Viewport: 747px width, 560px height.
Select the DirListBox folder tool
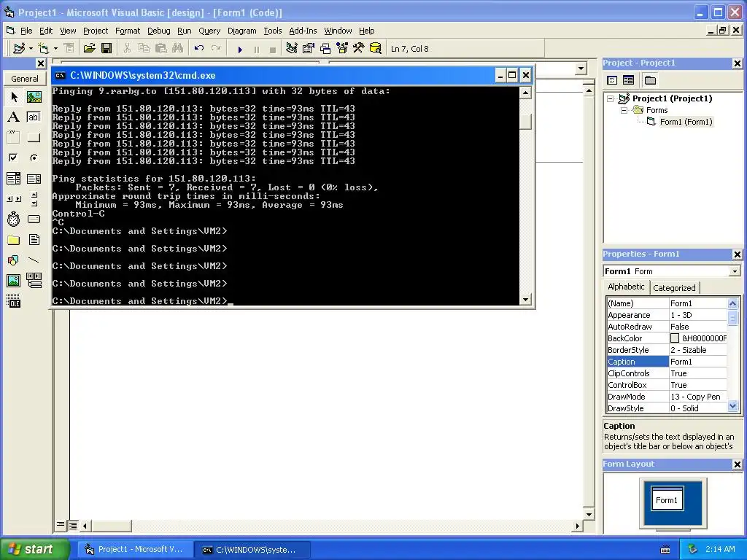(14, 239)
